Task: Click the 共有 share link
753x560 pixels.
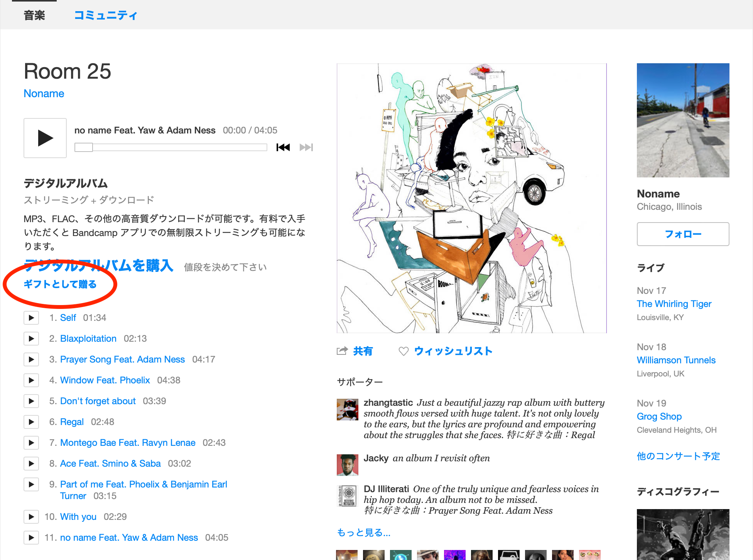Action: pos(363,351)
